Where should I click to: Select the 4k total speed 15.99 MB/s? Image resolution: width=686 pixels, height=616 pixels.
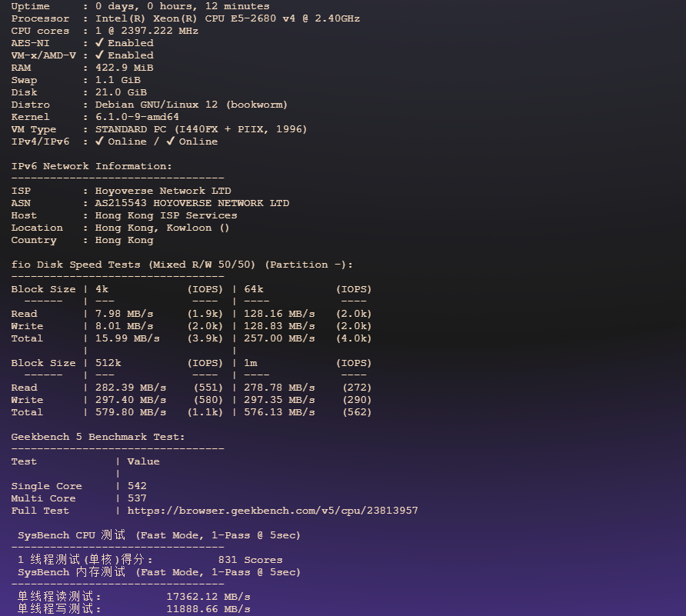(127, 338)
